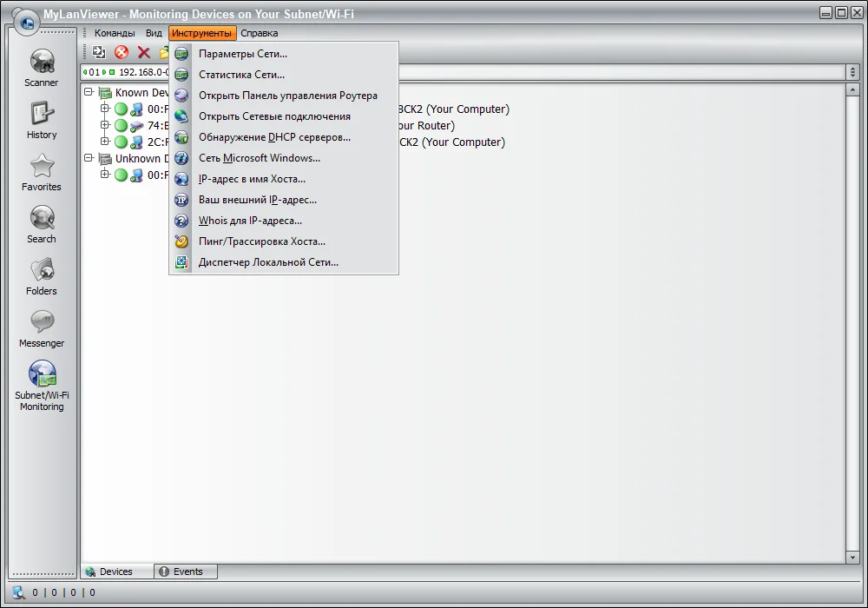Click the vertical scrollbar up arrow
The width and height of the screenshot is (868, 608).
coord(852,89)
